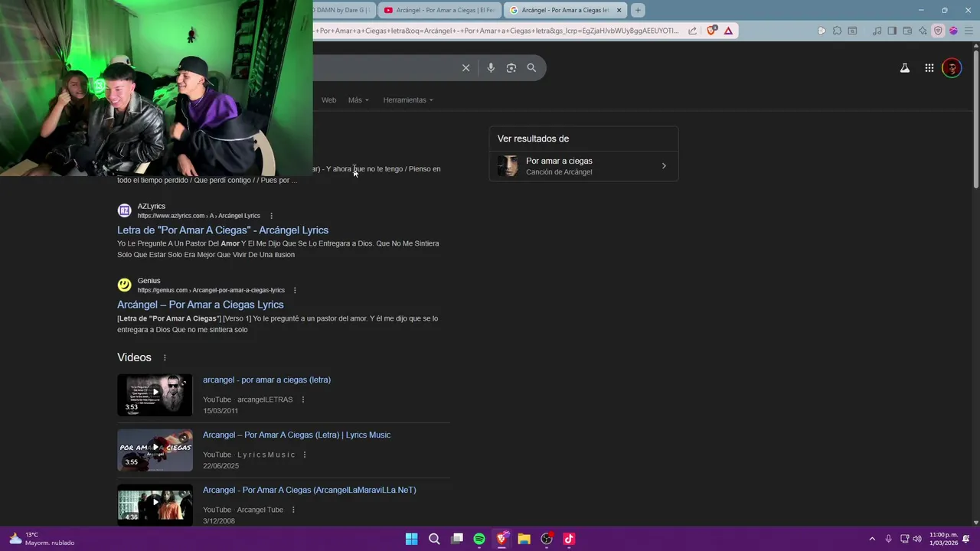Screen dimensions: 980x551
Task: Open Leo AI sparkle icon
Action: (x=923, y=31)
